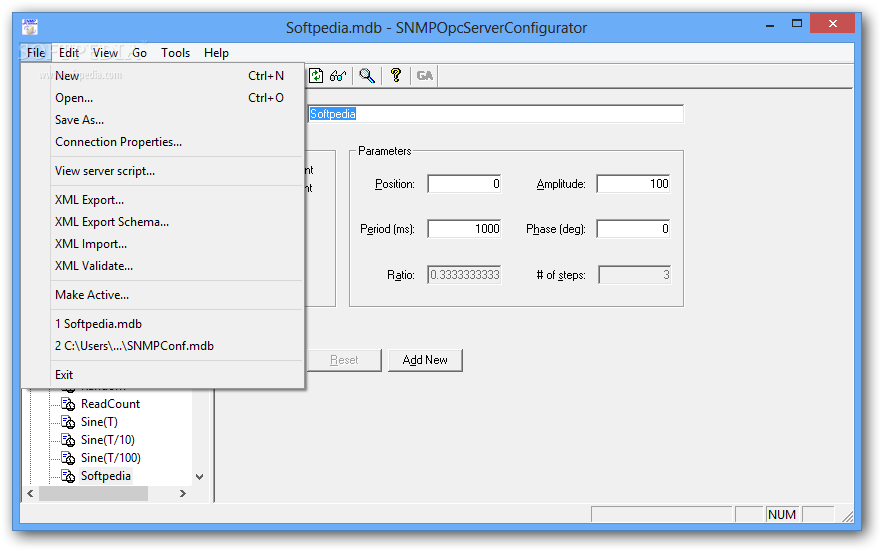Click the Sine(T/10) signal icon in tree

[68, 440]
